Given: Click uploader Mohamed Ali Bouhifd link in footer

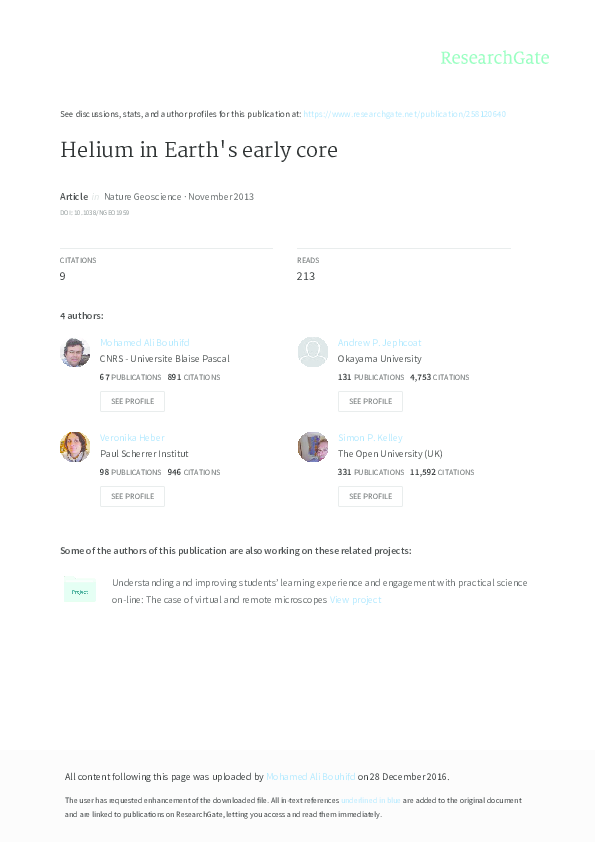Looking at the screenshot, I should coord(310,776).
